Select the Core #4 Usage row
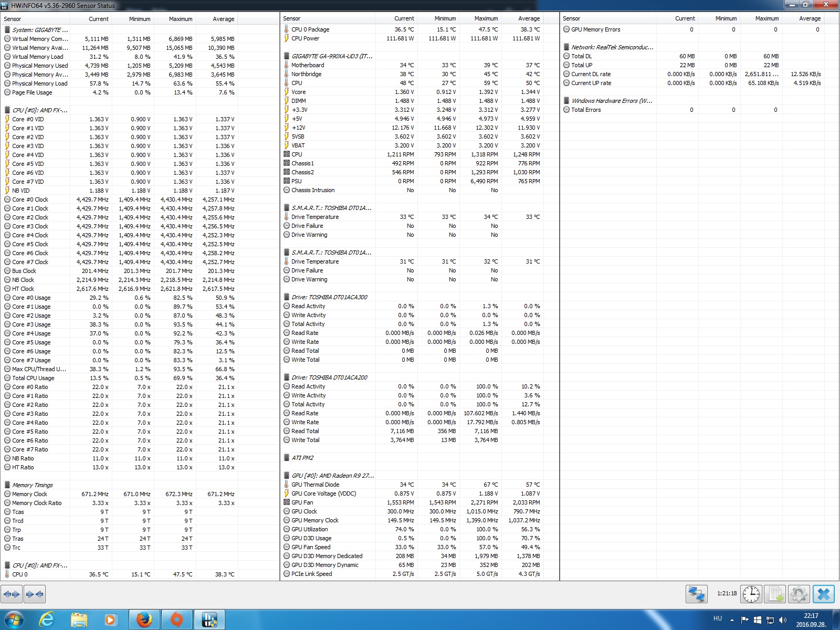The image size is (840, 630). click(140, 333)
